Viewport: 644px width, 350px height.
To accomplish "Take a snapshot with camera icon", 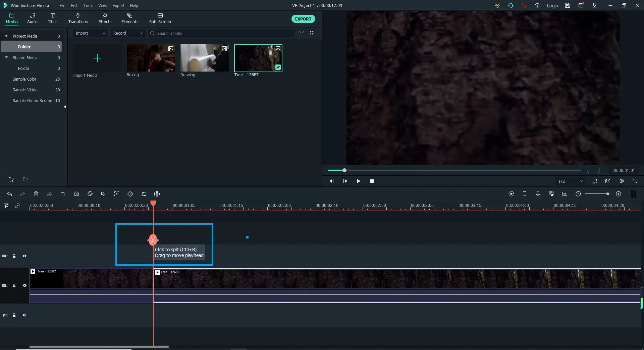I will coord(608,181).
